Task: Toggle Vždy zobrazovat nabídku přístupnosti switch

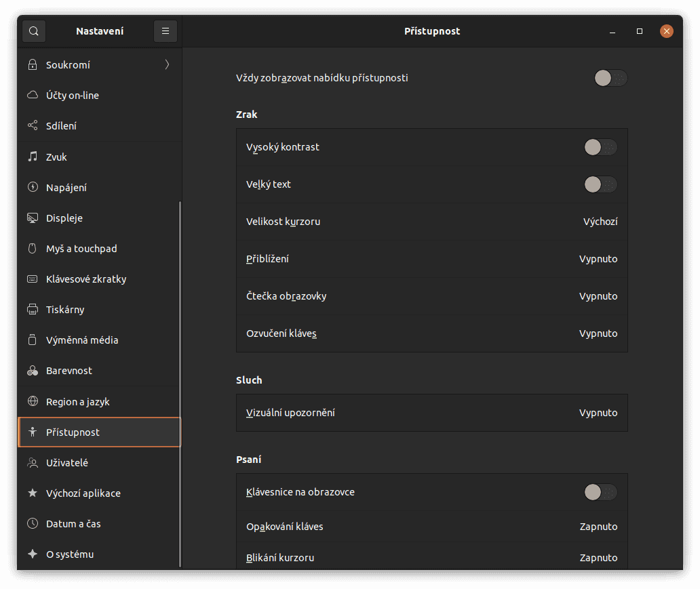Action: tap(610, 78)
